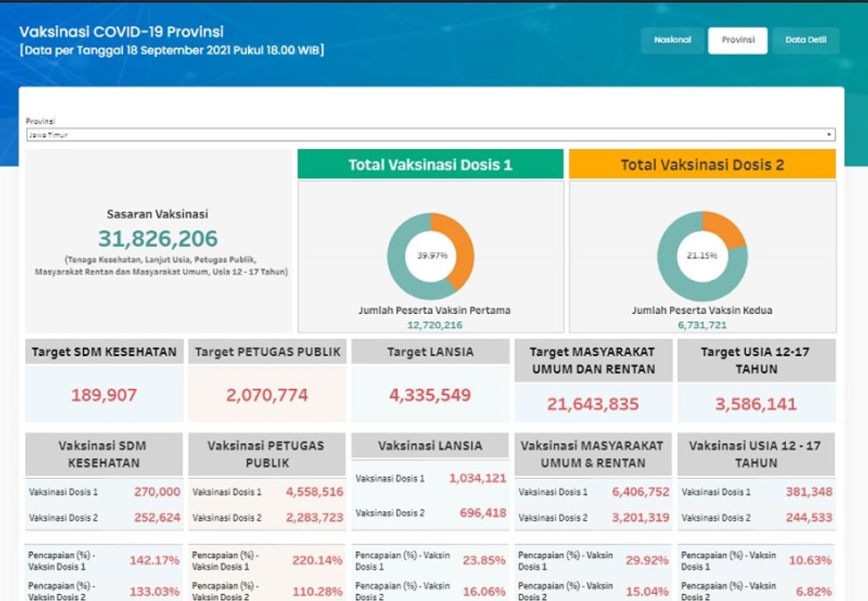The image size is (868, 601).
Task: Select the Target USIA 12-17 TAHUN value
Action: [x=755, y=404]
